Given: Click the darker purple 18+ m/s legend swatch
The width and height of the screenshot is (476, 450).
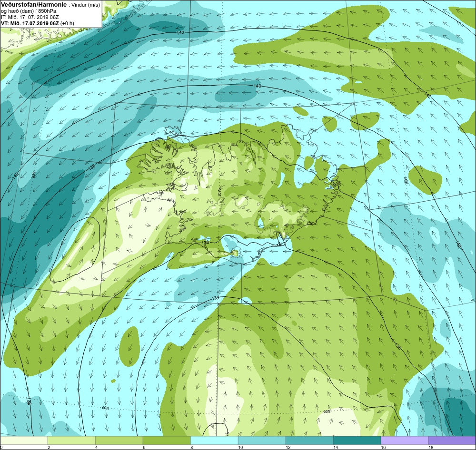Looking at the screenshot, I should click(452, 440).
